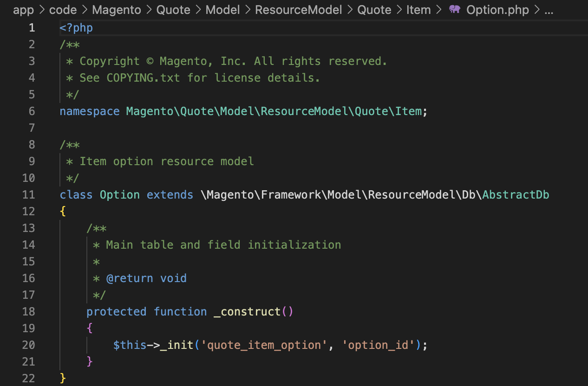The image size is (588, 386).
Task: Click the 'function' keyword on line 18
Action: pos(180,312)
